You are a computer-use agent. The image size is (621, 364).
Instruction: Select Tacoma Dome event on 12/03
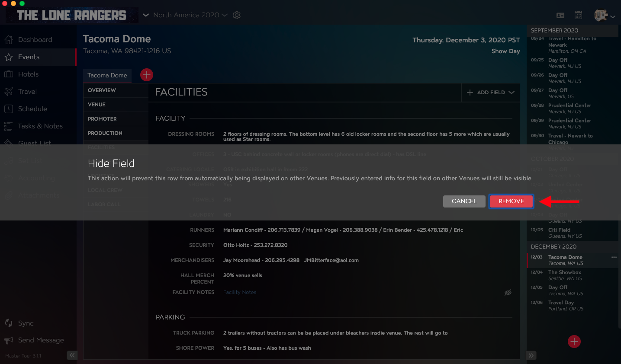[x=572, y=260]
